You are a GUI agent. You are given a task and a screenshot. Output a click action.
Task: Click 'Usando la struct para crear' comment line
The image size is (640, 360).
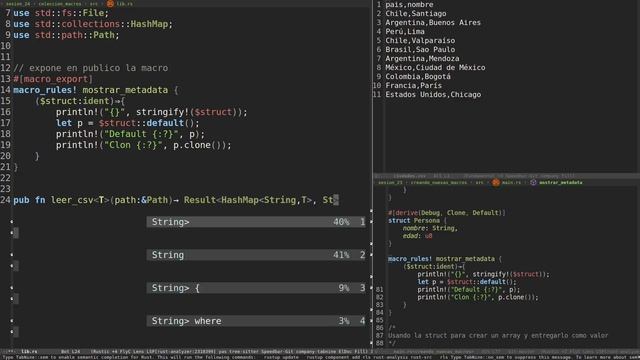pos(498,336)
